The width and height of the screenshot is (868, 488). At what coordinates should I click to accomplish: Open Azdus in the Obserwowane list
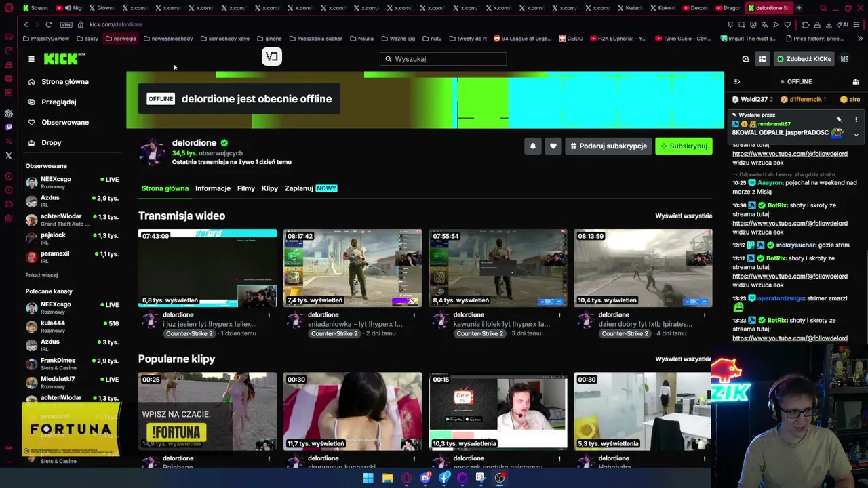point(72,201)
